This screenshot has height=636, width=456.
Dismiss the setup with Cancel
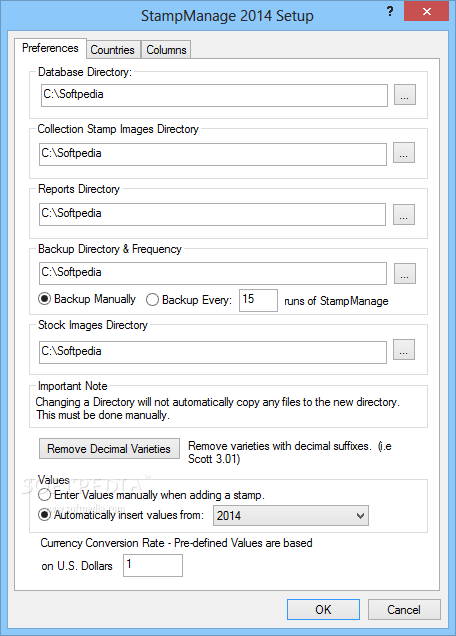point(404,610)
